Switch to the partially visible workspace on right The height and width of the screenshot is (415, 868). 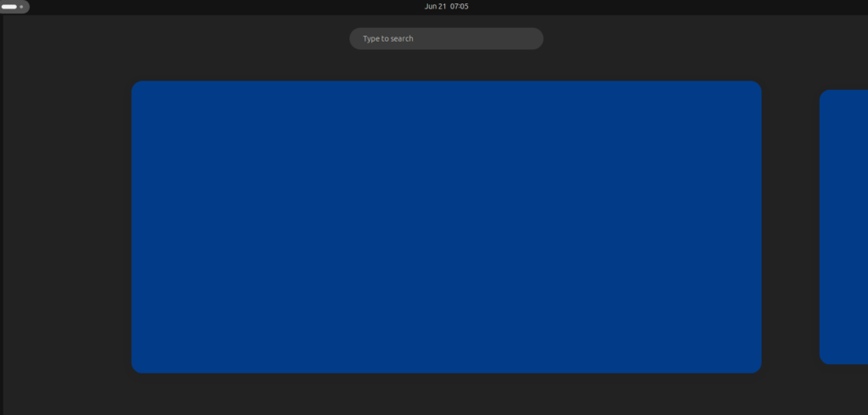click(843, 227)
